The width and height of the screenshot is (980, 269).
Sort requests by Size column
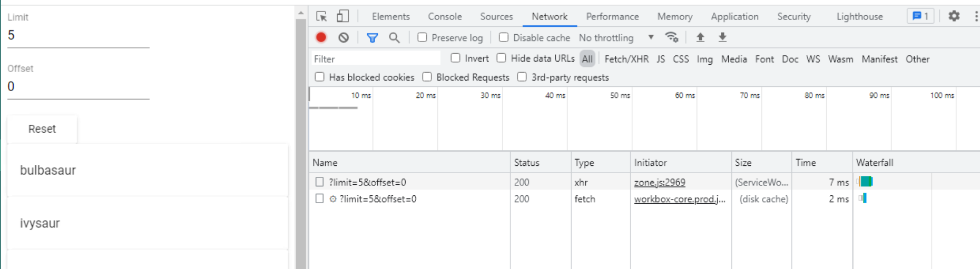pyautogui.click(x=761, y=163)
